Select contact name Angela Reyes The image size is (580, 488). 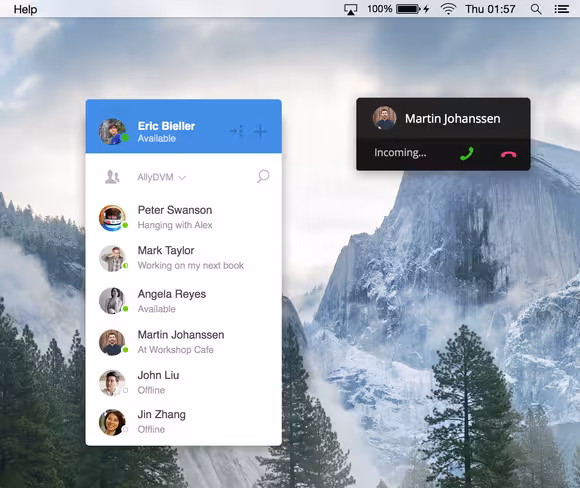pyautogui.click(x=172, y=294)
